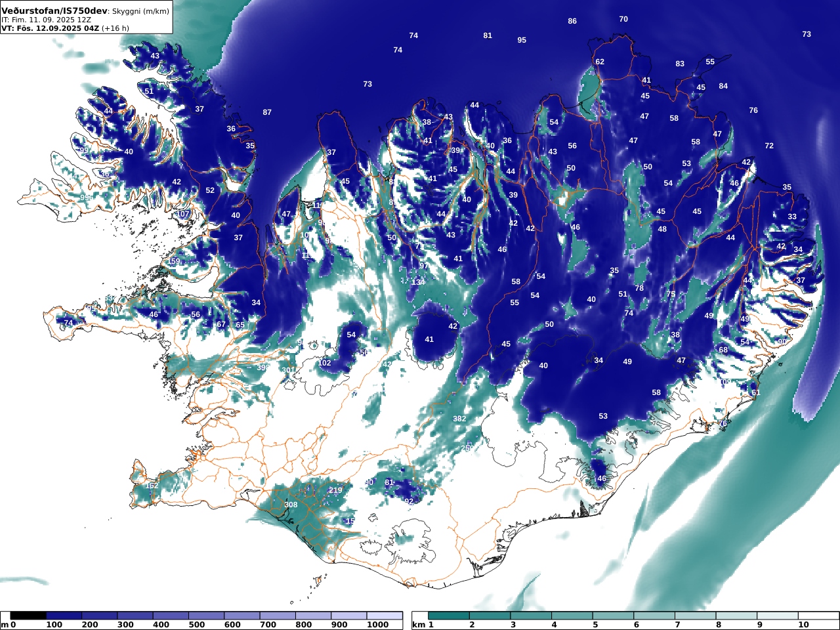This screenshot has width=840, height=630.
Task: Click the visibility value 102 on the map
Action: [x=324, y=363]
